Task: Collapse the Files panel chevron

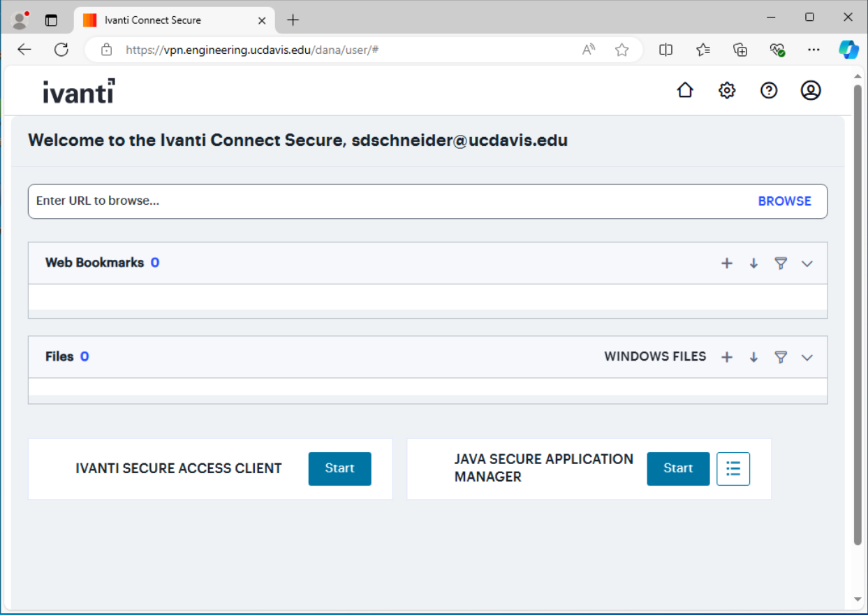Action: click(x=807, y=356)
